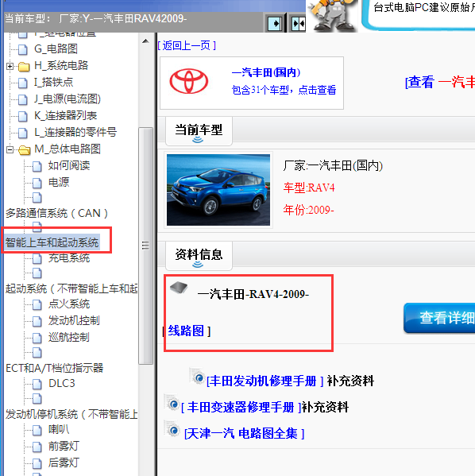
Task: Click the document icon beside 充电系统
Action: tap(37, 258)
